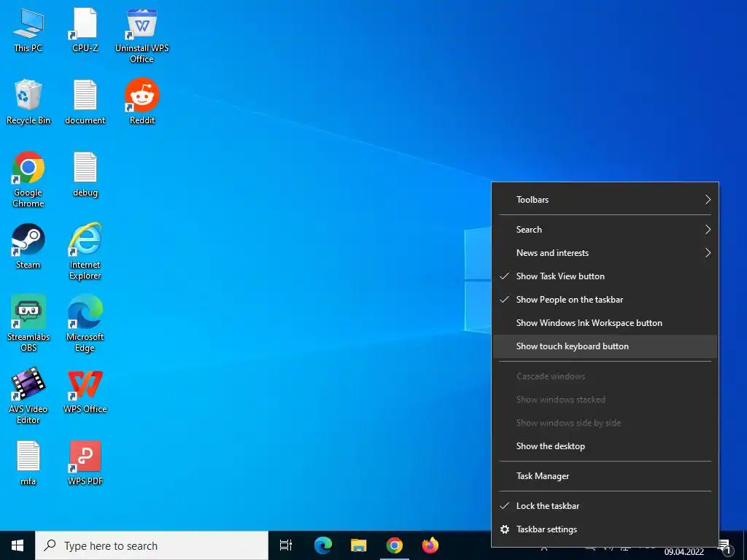Open the This PC desktop icon
Screen dimensions: 747x560
point(28,29)
